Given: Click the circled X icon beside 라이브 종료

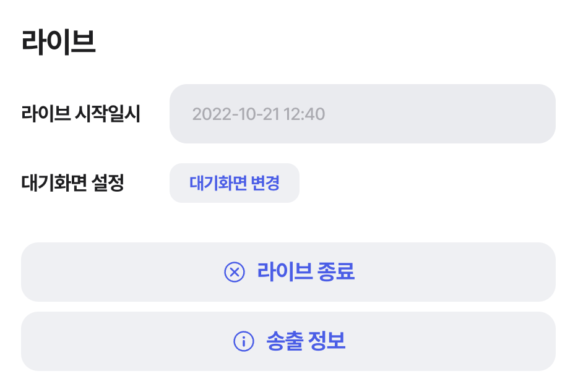Looking at the screenshot, I should pyautogui.click(x=235, y=272).
